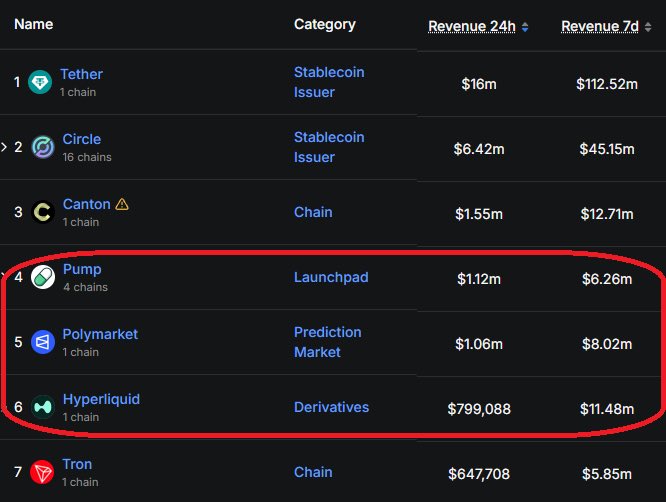Image resolution: width=666 pixels, height=502 pixels.
Task: Click rank number 7 beside Tron
Action: (18, 472)
